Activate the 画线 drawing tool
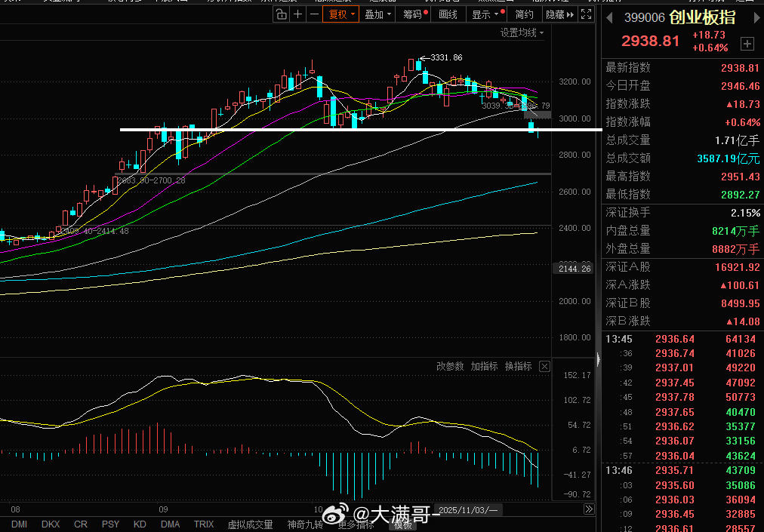The height and width of the screenshot is (532, 764). pos(448,14)
